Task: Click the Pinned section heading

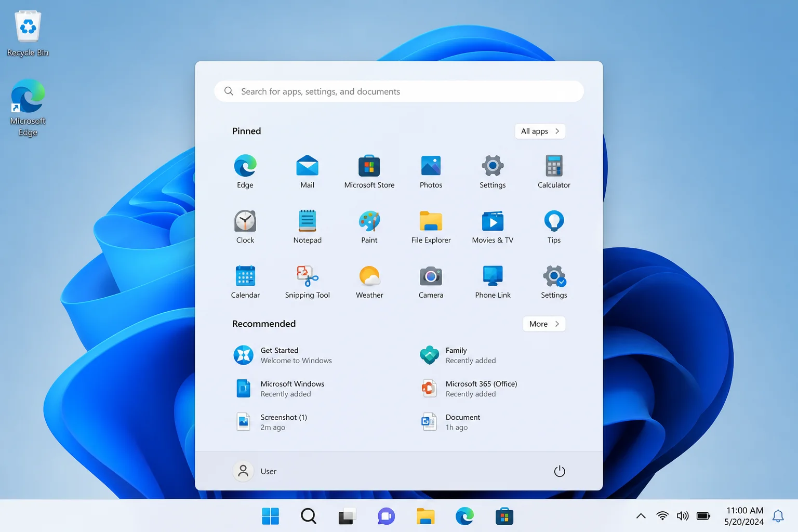Action: [x=246, y=131]
